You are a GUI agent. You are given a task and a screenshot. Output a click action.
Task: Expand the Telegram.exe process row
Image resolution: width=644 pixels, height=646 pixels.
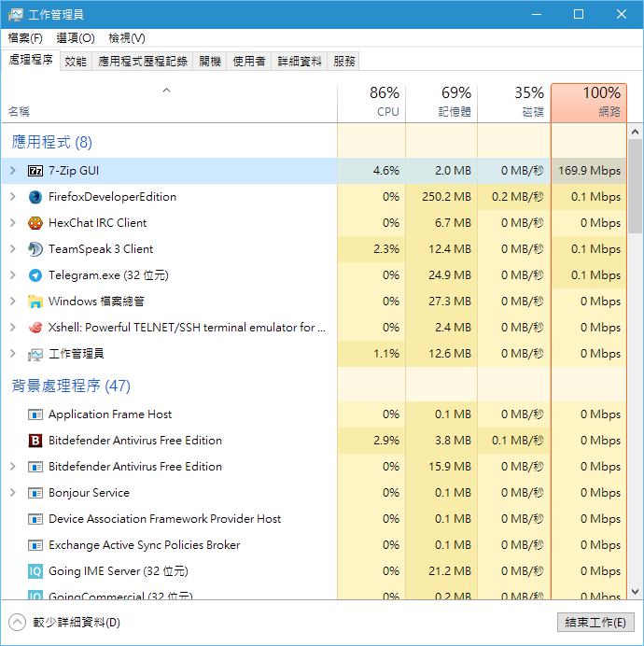point(13,275)
